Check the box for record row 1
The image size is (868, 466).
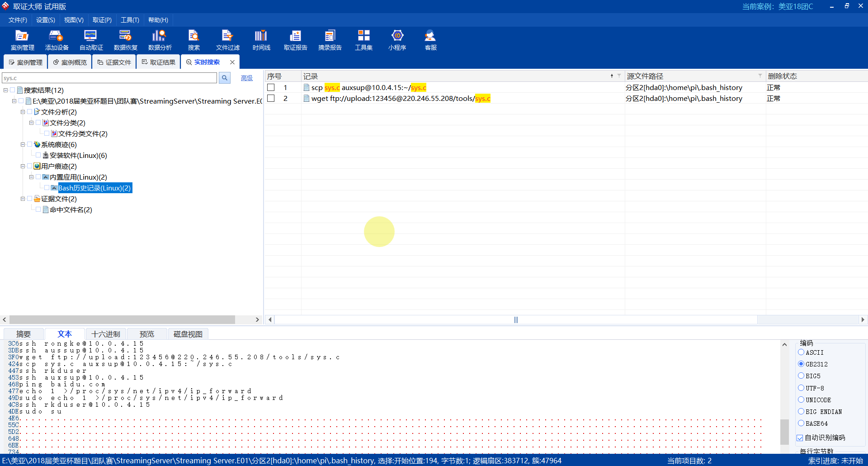click(x=271, y=87)
